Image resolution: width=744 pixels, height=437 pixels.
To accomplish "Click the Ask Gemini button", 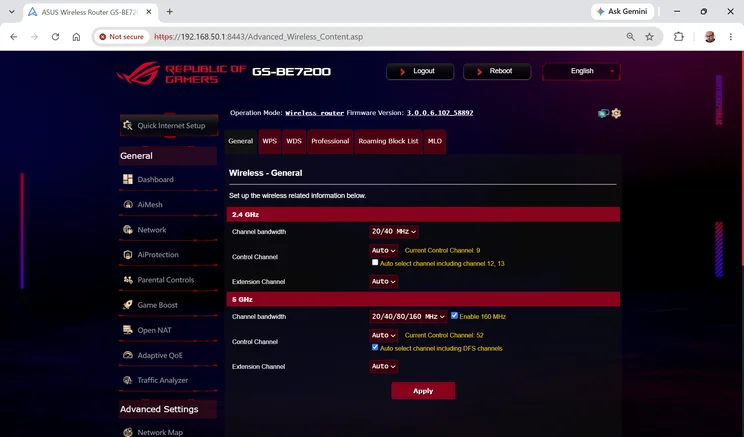I will tap(622, 11).
